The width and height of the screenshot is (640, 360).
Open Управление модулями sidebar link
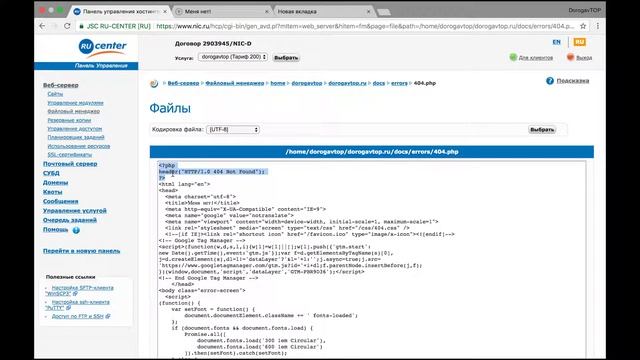tap(76, 103)
